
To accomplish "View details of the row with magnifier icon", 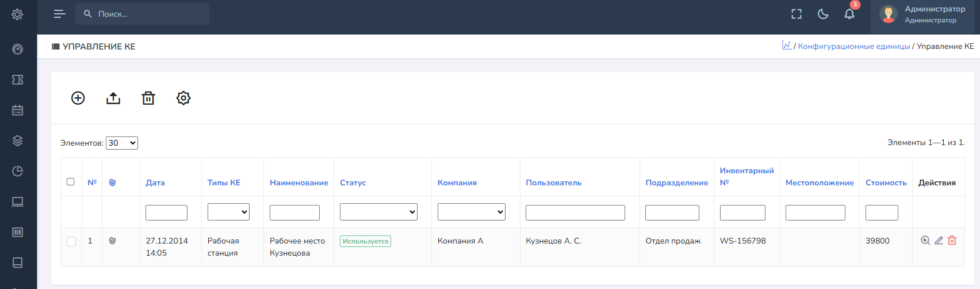I will click(x=925, y=241).
